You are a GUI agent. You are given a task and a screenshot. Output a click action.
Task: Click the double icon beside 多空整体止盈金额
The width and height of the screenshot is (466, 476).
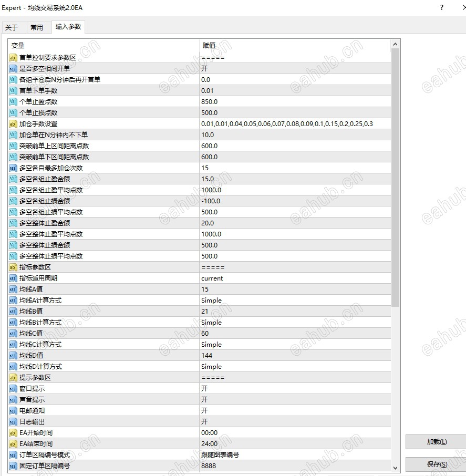pos(13,223)
